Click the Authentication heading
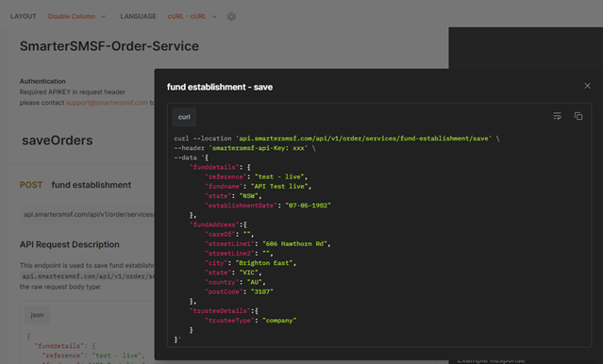This screenshot has width=603, height=364. click(42, 81)
